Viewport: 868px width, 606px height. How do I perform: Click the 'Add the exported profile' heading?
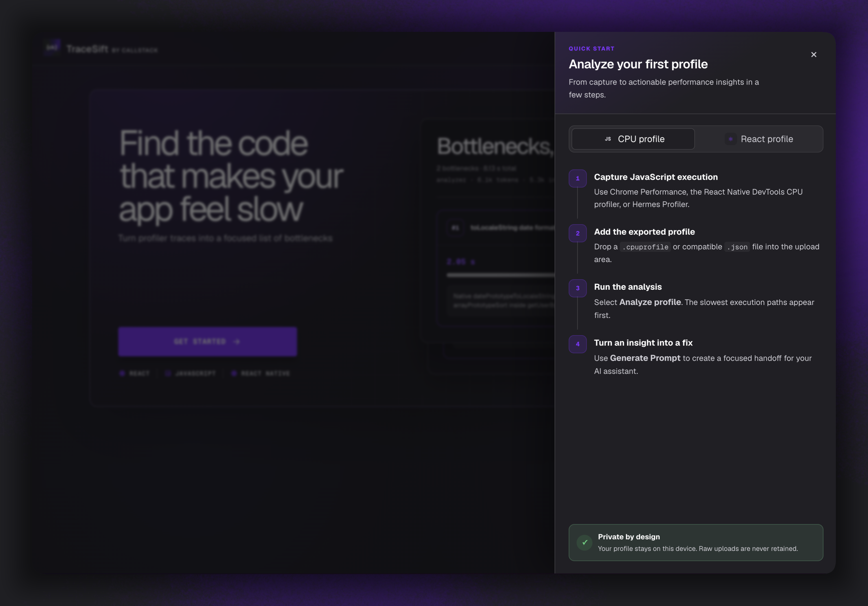pos(645,232)
